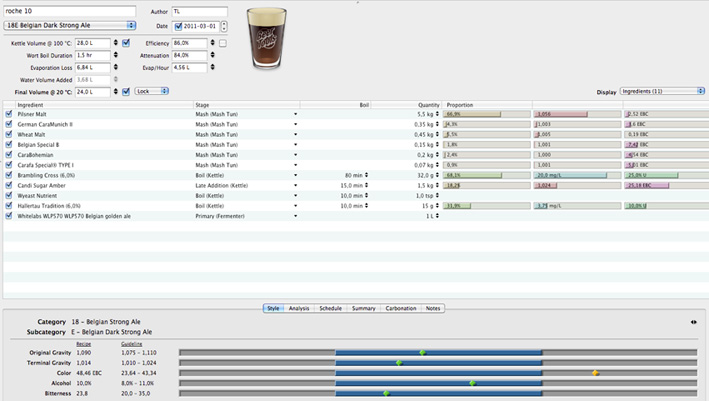Sort by the Ingredient column header

click(30, 104)
